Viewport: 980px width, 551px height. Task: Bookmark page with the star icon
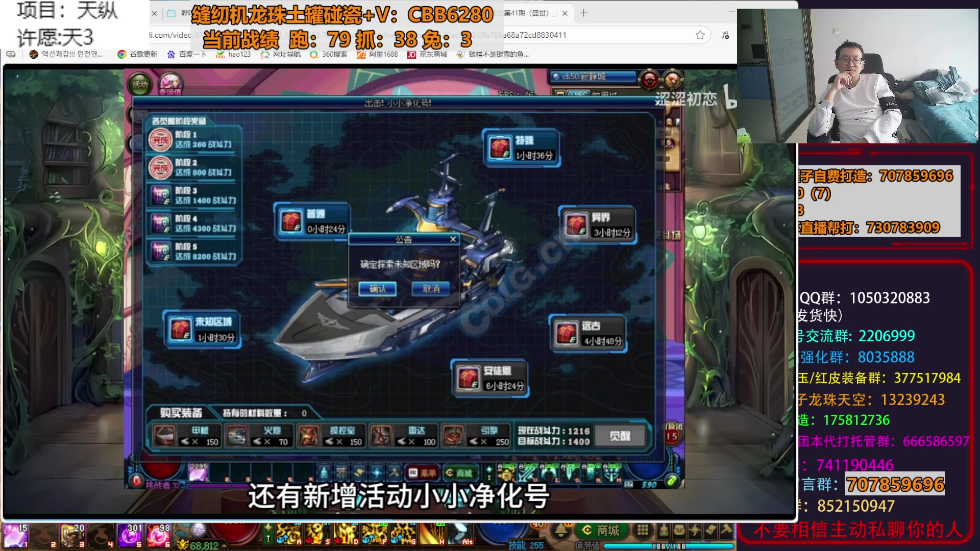coord(700,35)
